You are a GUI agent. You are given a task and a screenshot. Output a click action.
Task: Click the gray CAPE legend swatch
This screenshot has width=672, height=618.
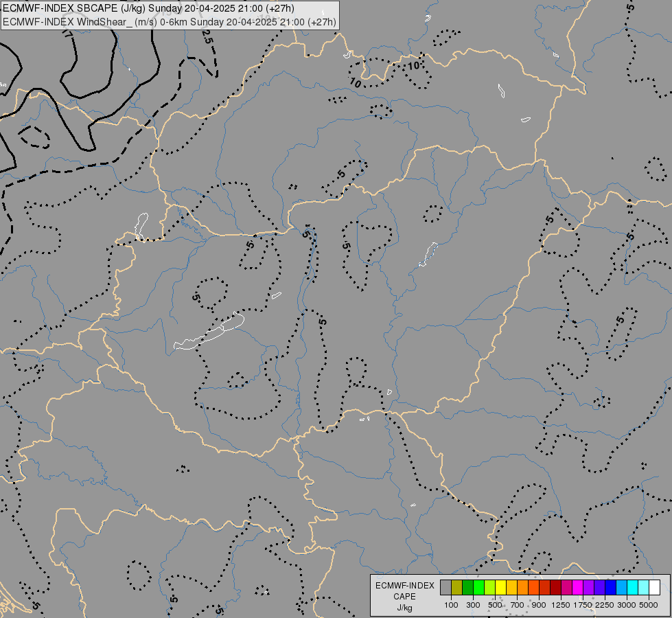445,587
